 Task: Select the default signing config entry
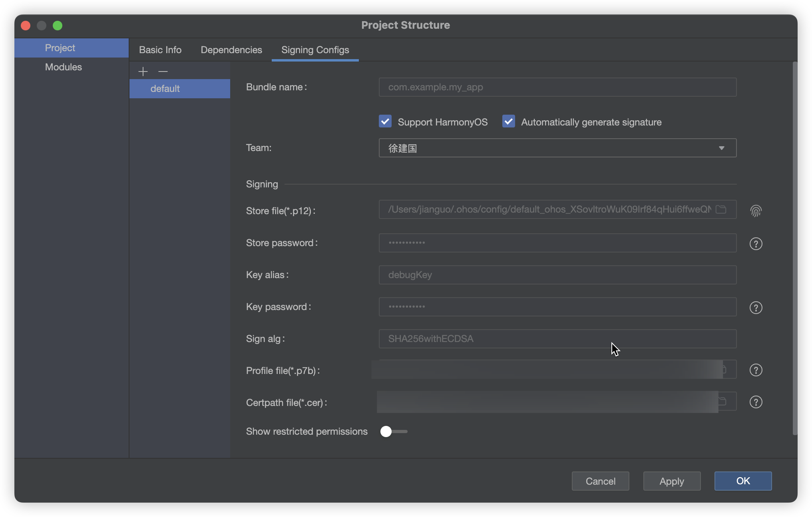165,89
